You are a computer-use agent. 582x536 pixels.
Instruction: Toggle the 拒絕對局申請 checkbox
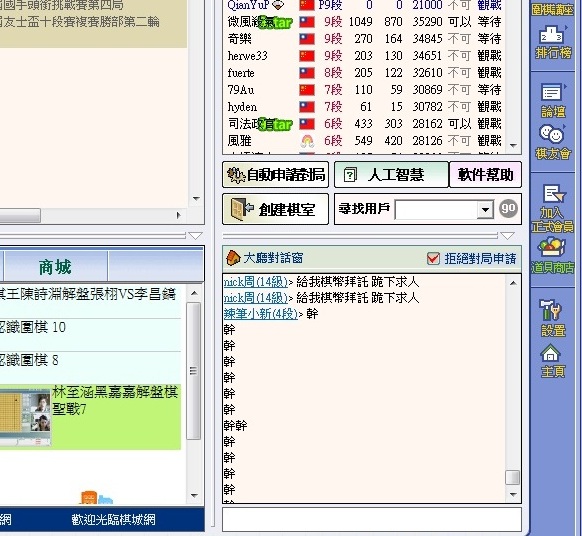click(x=433, y=258)
